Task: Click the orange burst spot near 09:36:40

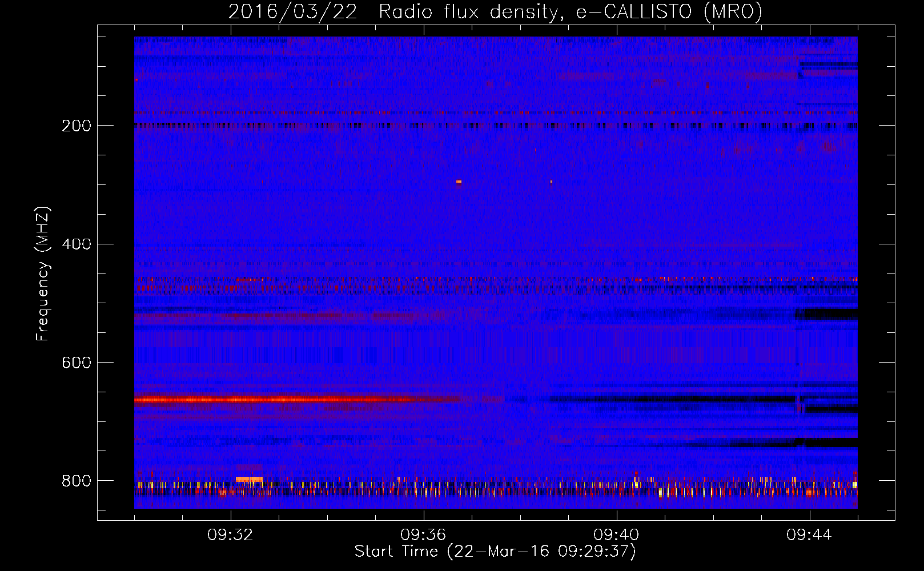Action: [x=459, y=182]
